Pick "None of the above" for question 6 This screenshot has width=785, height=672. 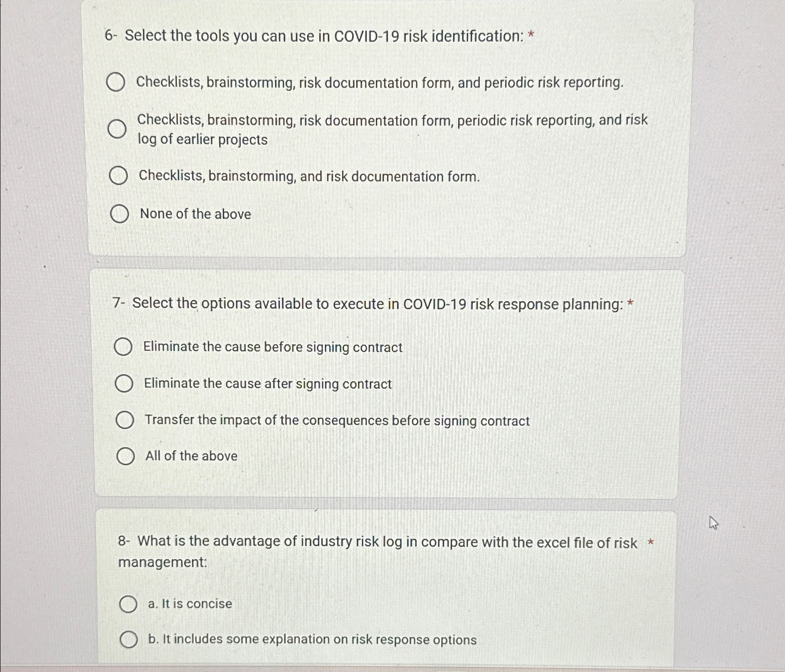[x=120, y=214]
